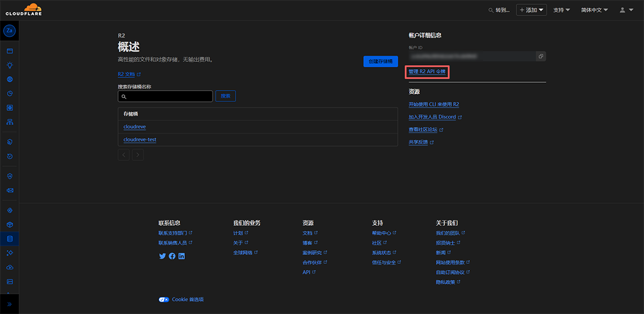Open the 添加 dropdown
The image size is (644, 314).
pos(531,10)
